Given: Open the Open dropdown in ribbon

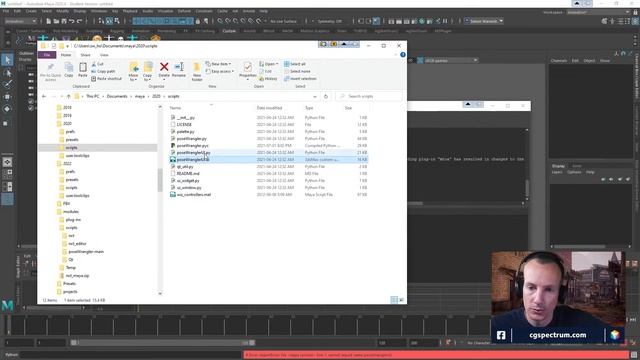Looking at the screenshot, I should click(269, 64).
